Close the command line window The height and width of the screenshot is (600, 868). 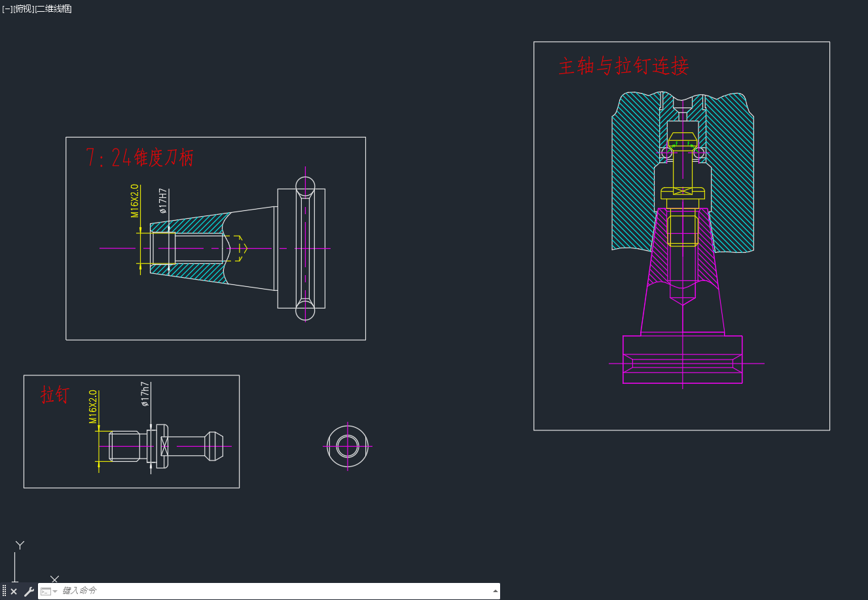point(14,591)
